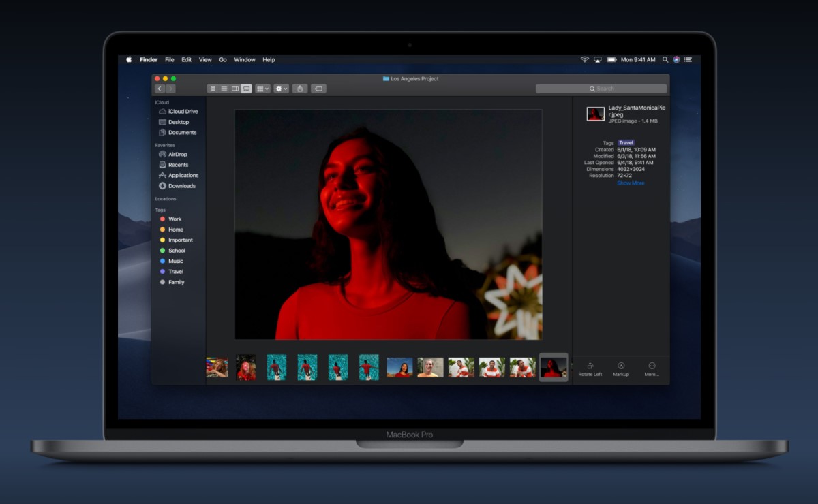This screenshot has width=818, height=504.
Task: Switch to list view mode
Action: click(x=224, y=89)
